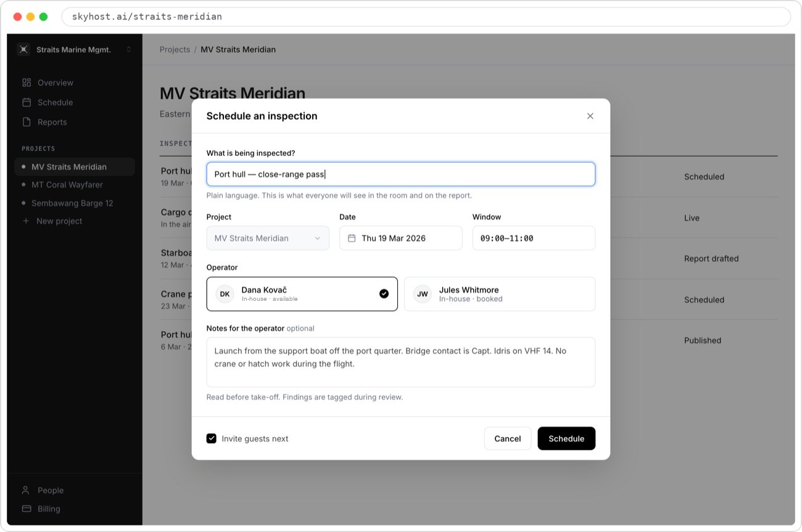Click the plus icon beside New project
Screen dimensions: 802x532
26,221
